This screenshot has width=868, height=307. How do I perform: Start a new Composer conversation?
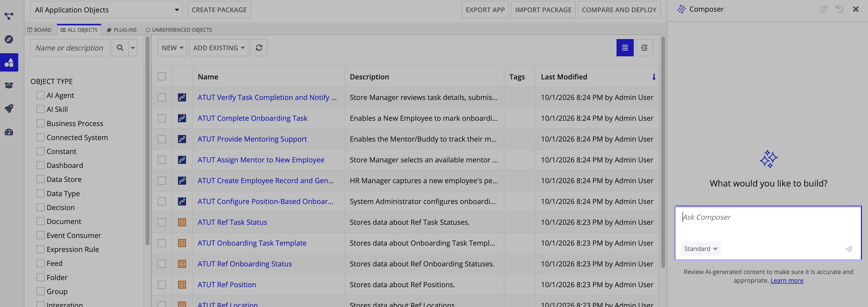[823, 9]
